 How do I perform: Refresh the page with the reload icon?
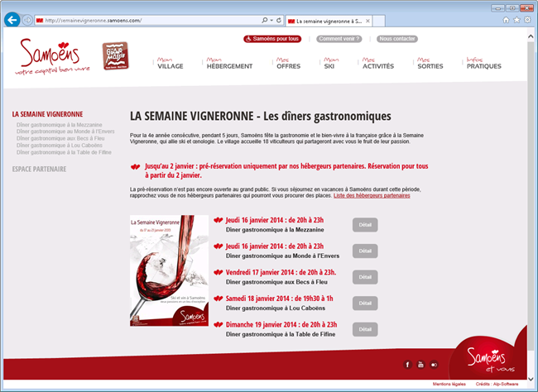pos(278,19)
